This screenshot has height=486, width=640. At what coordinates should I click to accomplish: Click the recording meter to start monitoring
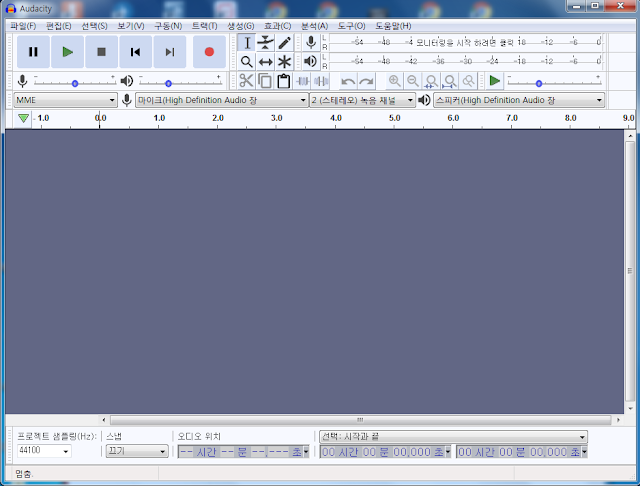pos(465,42)
